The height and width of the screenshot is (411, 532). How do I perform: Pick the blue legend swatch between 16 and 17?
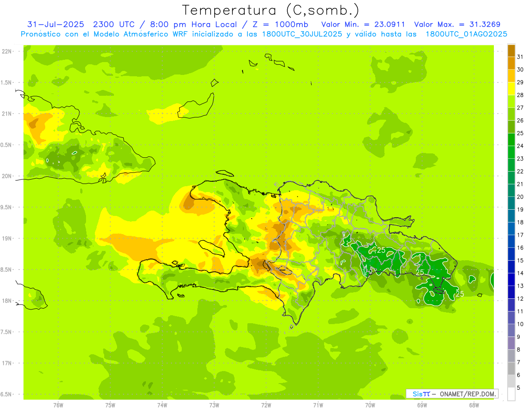pos(511,241)
